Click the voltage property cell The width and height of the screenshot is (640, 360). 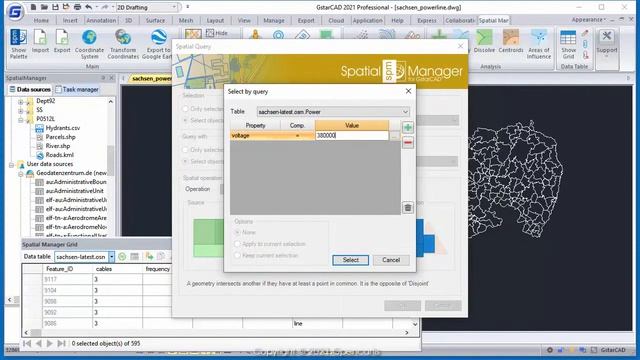[x=255, y=136]
